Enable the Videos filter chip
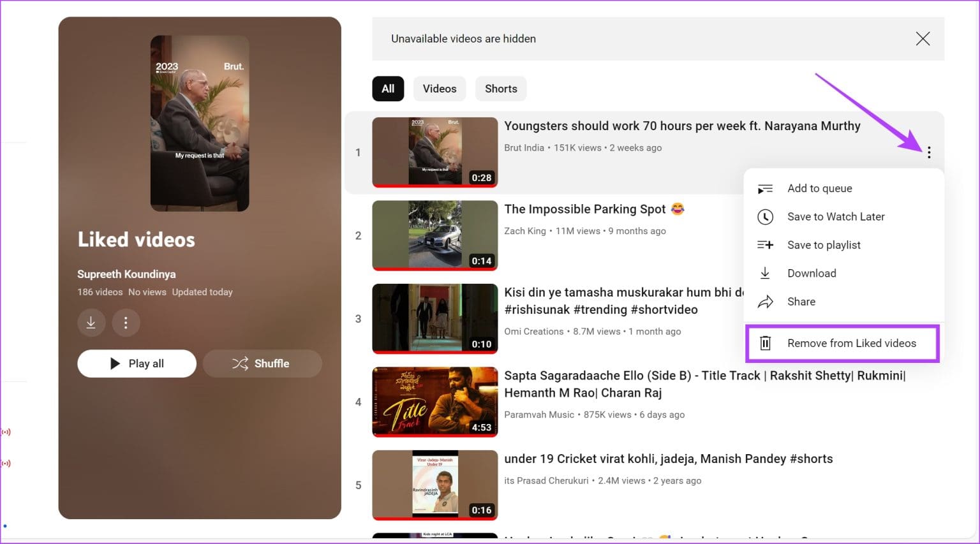Screen dimensions: 980x544 coord(440,89)
